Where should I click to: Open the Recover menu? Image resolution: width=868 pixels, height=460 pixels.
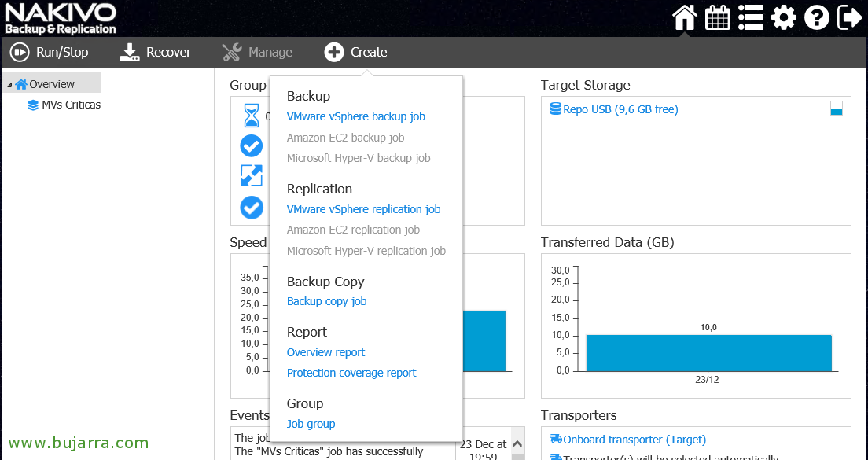(155, 52)
